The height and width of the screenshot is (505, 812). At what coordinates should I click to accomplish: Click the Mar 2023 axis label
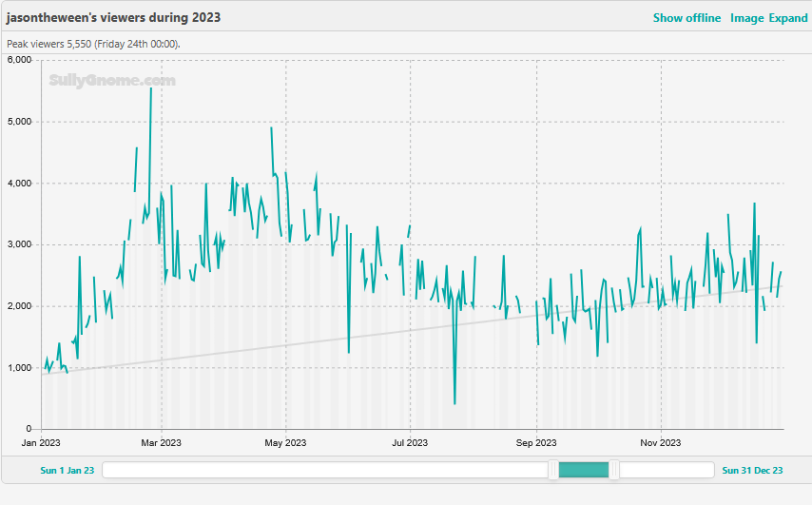(x=161, y=443)
